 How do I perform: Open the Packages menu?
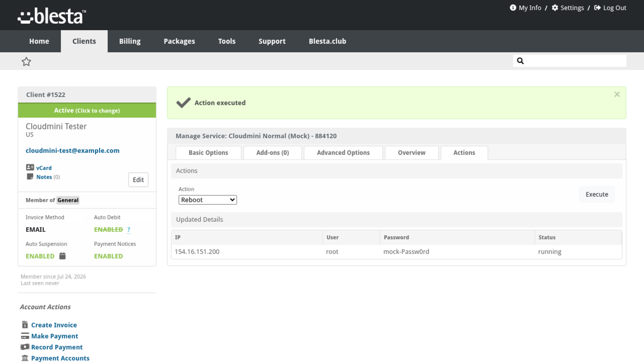click(179, 41)
